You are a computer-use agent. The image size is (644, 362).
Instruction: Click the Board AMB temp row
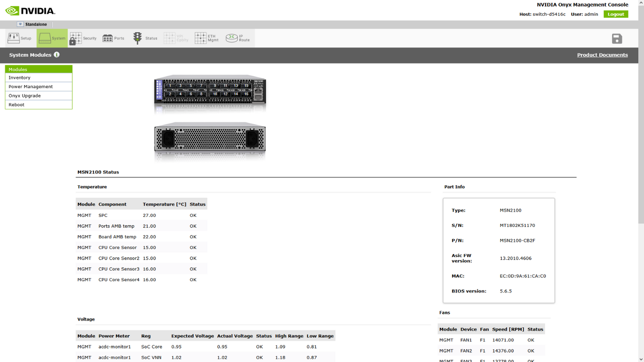pyautogui.click(x=142, y=237)
